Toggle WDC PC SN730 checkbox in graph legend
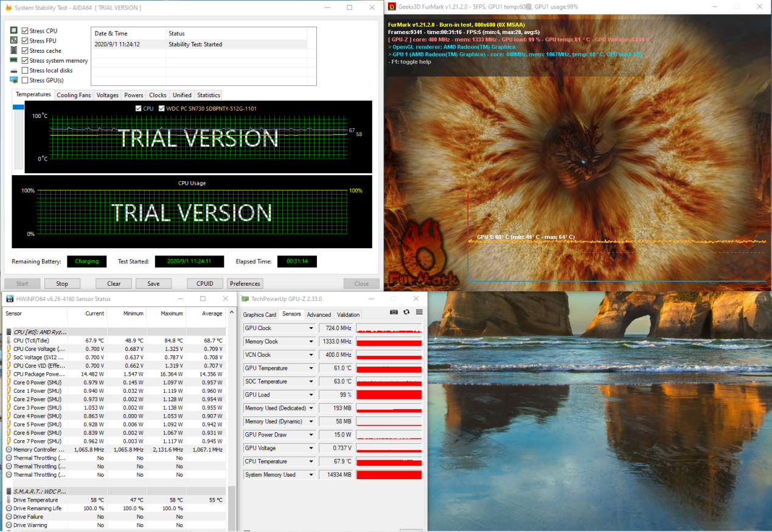Image resolution: width=772 pixels, height=532 pixels. coord(161,108)
